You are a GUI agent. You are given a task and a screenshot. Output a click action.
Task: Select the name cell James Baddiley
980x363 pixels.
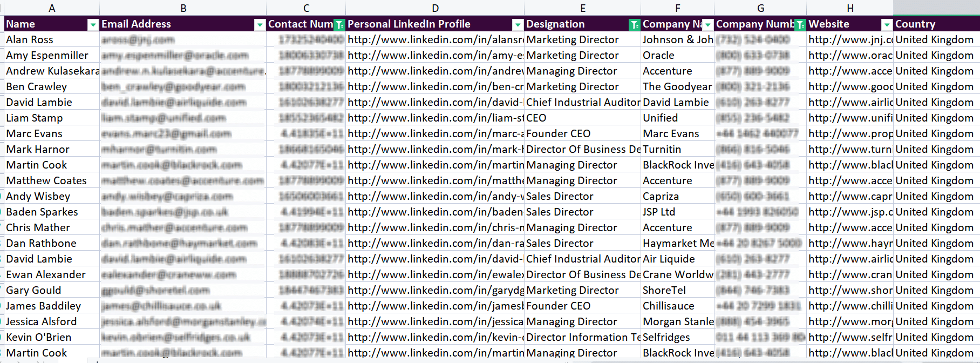52,306
